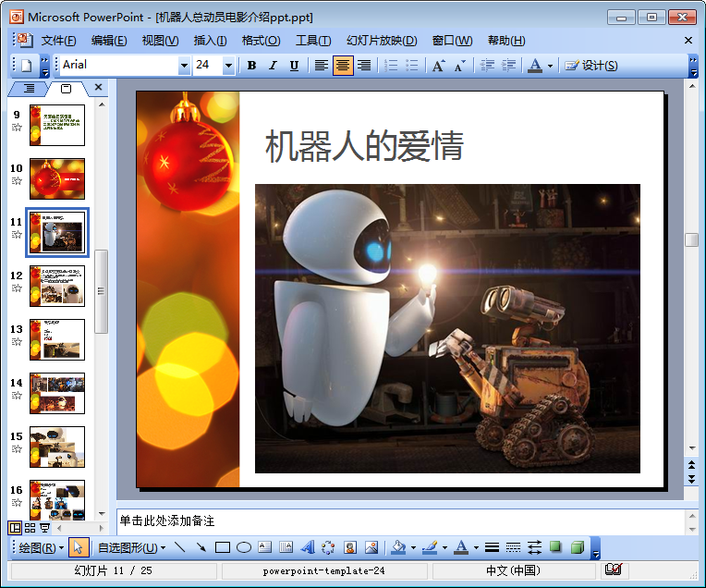This screenshot has width=706, height=588.
Task: Align text right
Action: coord(364,66)
